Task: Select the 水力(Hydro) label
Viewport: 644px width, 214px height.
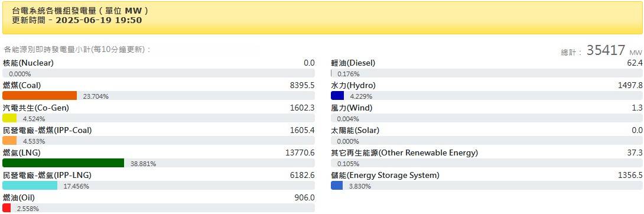Action: point(353,86)
